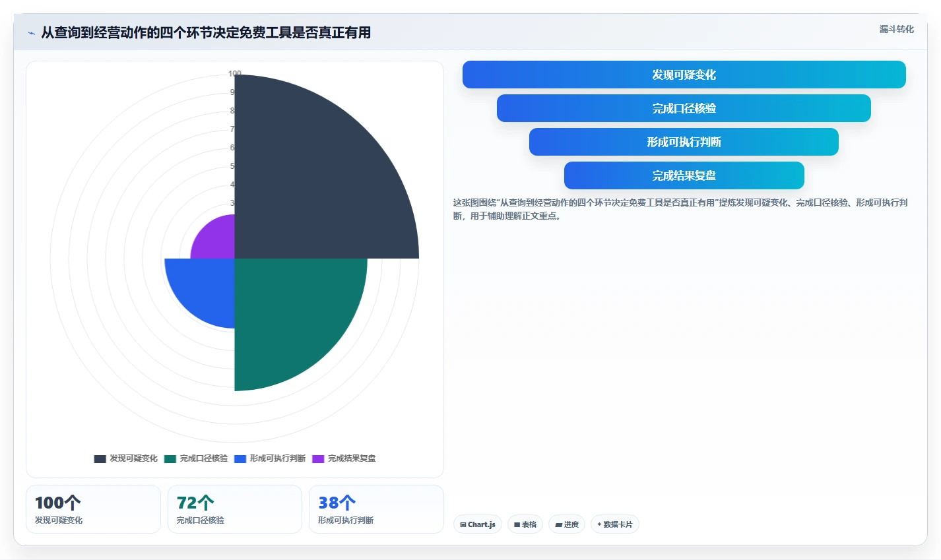Select the 形成可执行判断 funnel bar
Viewport: 941px width, 560px height.
tap(684, 142)
